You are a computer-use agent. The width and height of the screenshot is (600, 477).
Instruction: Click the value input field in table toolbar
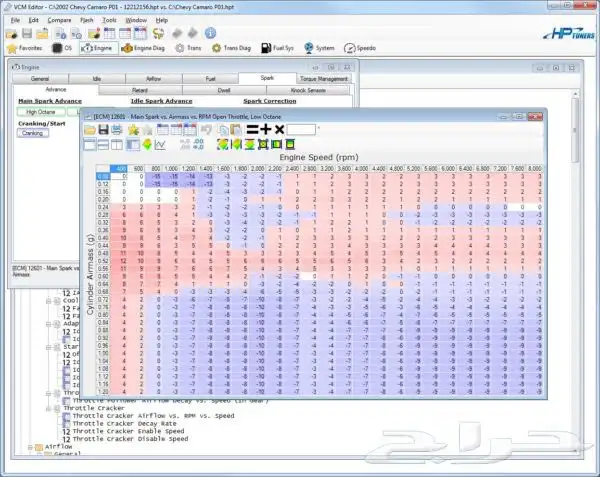point(301,130)
